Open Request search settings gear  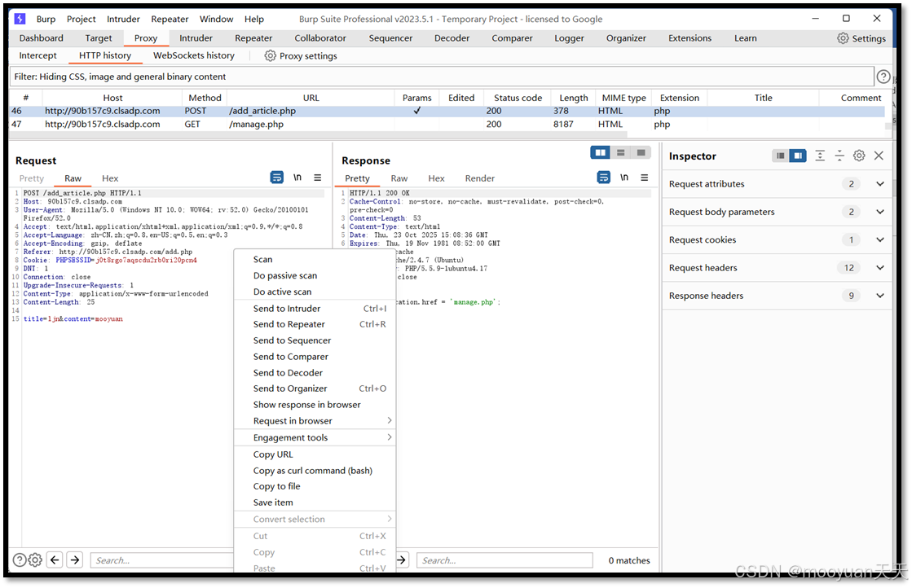[36, 560]
